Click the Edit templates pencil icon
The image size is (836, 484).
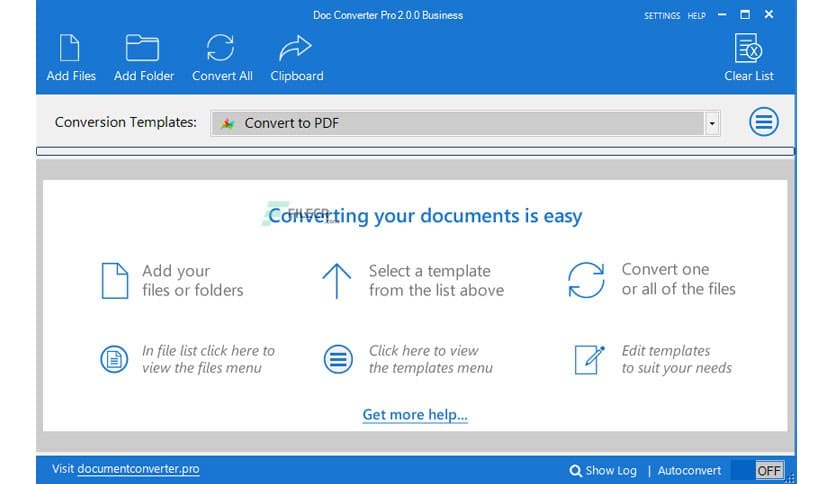pyautogui.click(x=589, y=360)
